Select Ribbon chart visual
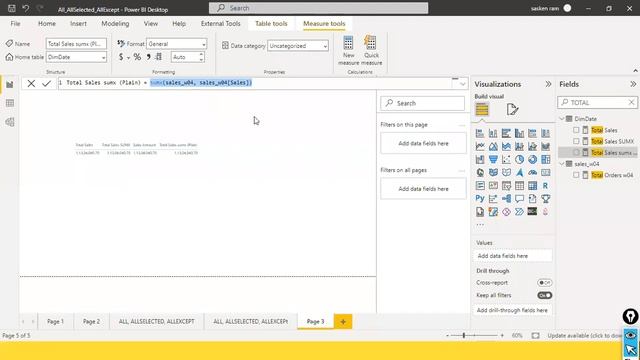 [x=545, y=146]
